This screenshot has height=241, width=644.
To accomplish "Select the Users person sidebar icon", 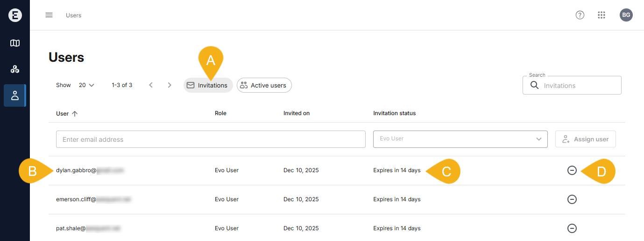I will coord(15,95).
